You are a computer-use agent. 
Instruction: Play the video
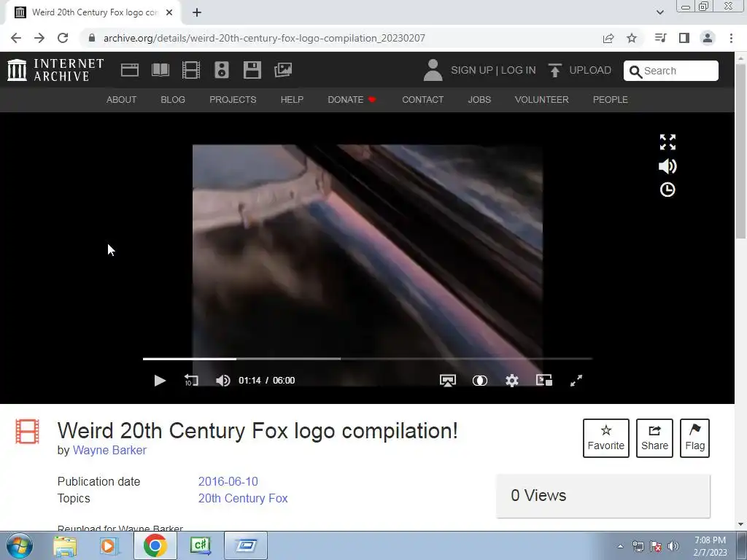pyautogui.click(x=160, y=381)
